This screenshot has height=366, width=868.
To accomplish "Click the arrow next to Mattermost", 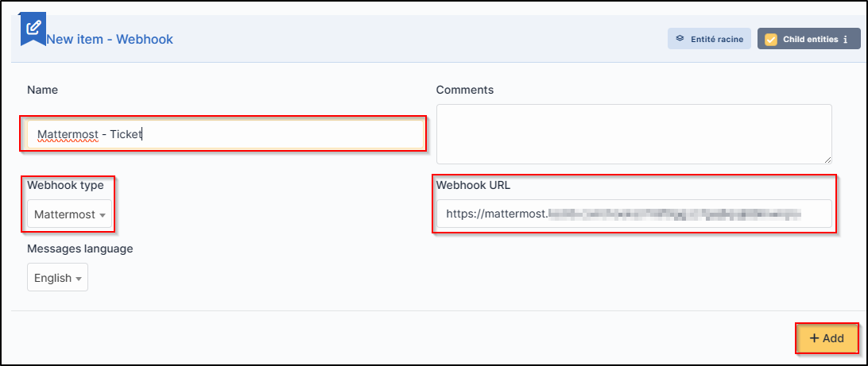I will tap(103, 215).
